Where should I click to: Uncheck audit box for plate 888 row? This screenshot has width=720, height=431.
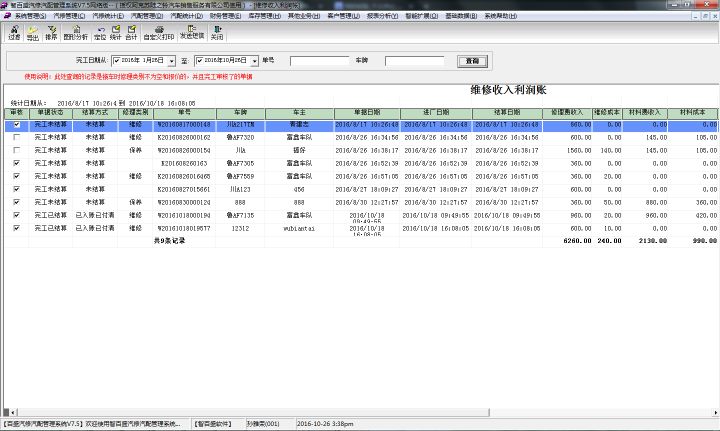click(x=17, y=202)
